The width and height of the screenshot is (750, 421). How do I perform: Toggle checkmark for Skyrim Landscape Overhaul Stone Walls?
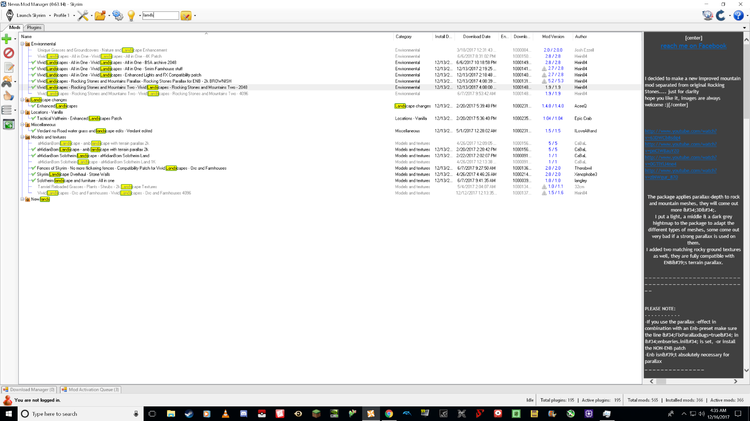coord(33,175)
